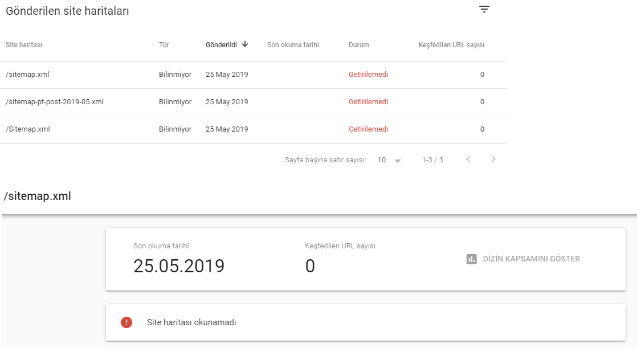The width and height of the screenshot is (637, 364).
Task: Go to previous page chevron
Action: tap(468, 159)
